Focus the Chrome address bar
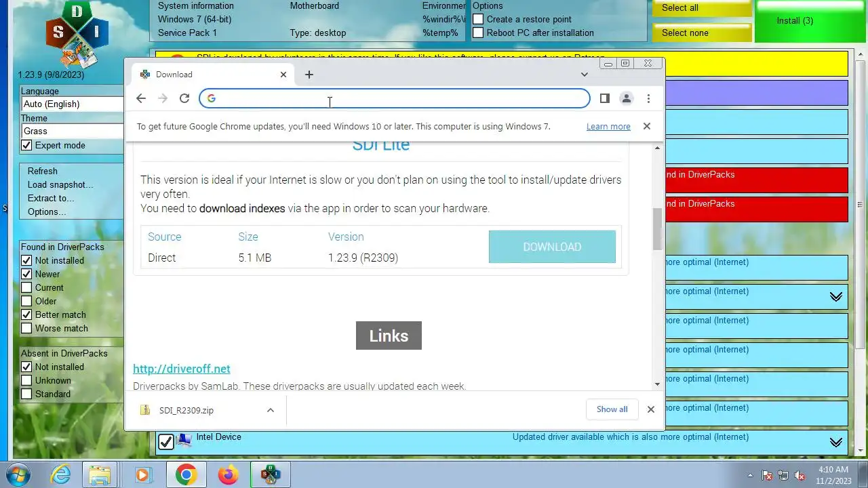The height and width of the screenshot is (488, 868). (x=395, y=98)
